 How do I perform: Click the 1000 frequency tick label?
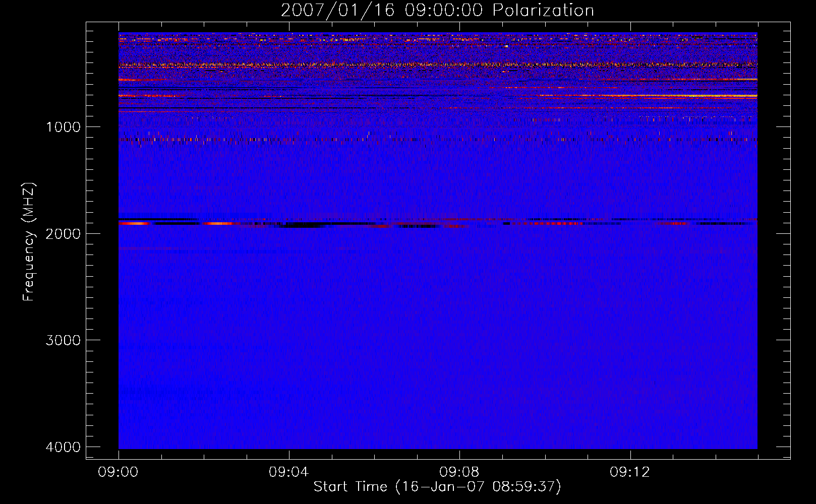63,127
